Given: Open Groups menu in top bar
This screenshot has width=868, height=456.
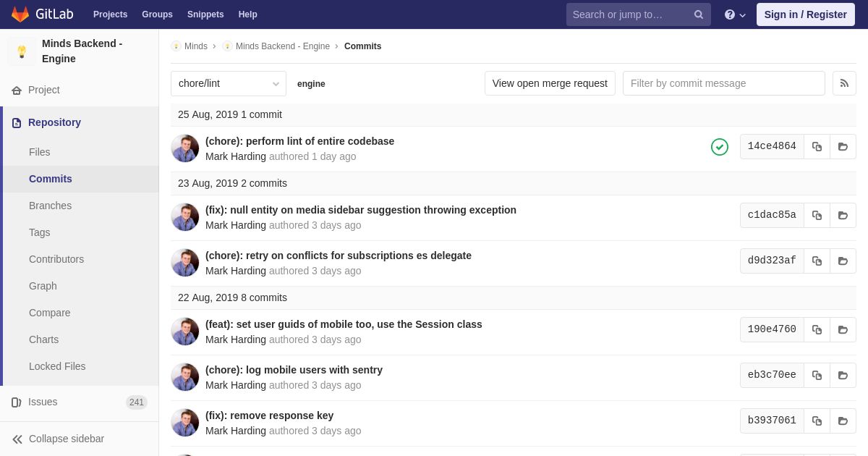Looking at the screenshot, I should pyautogui.click(x=157, y=14).
